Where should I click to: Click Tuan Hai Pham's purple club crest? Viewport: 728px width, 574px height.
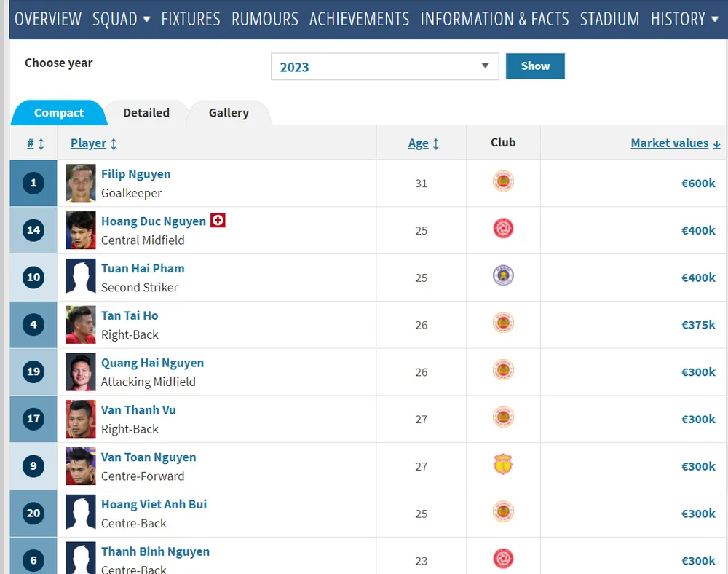(x=503, y=275)
